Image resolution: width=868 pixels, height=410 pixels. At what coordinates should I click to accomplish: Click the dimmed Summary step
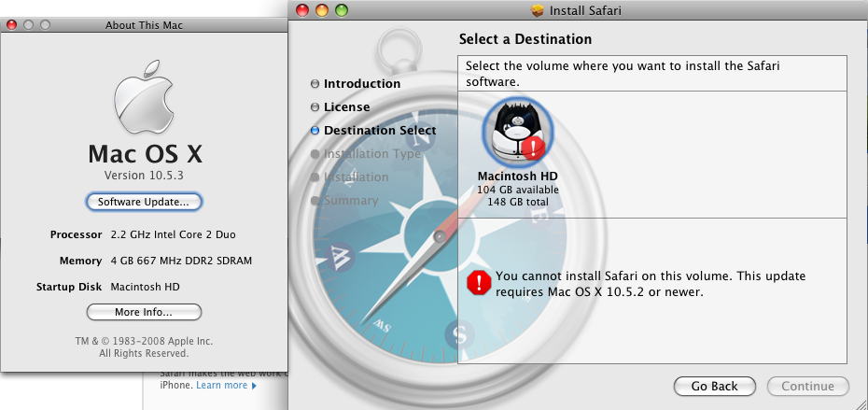(351, 201)
